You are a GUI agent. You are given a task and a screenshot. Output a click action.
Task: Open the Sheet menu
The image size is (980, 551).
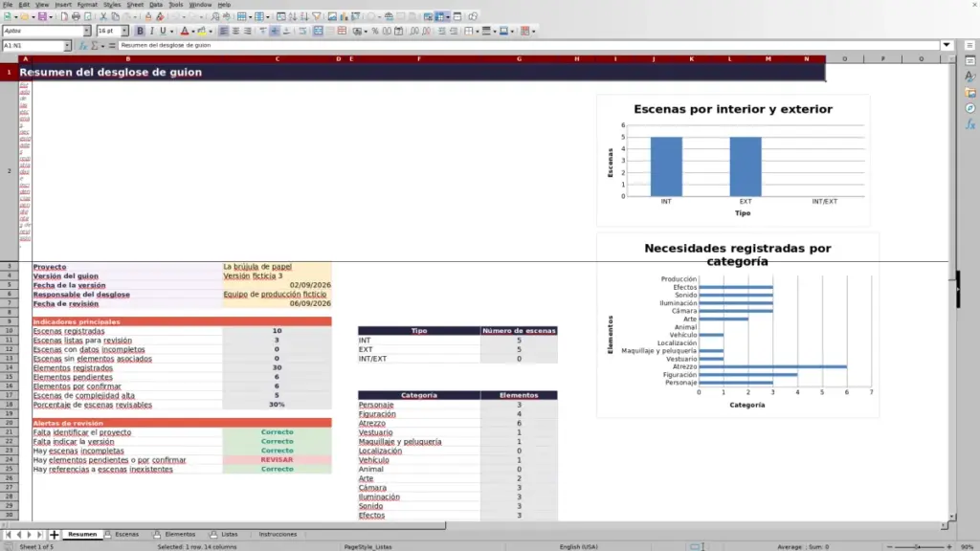135,5
